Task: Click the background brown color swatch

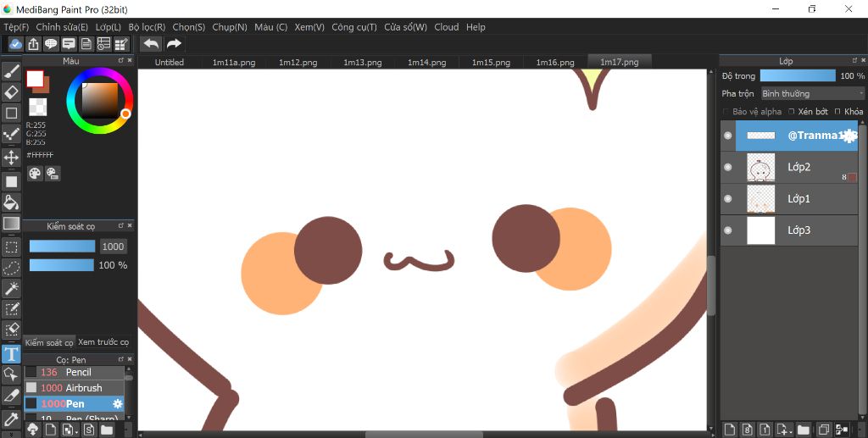Action: coord(45,87)
